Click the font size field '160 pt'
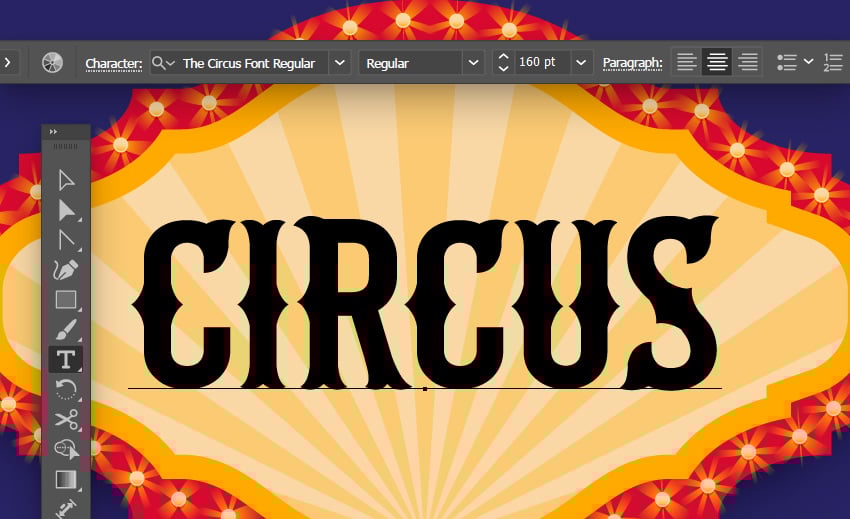The image size is (850, 519). (541, 62)
